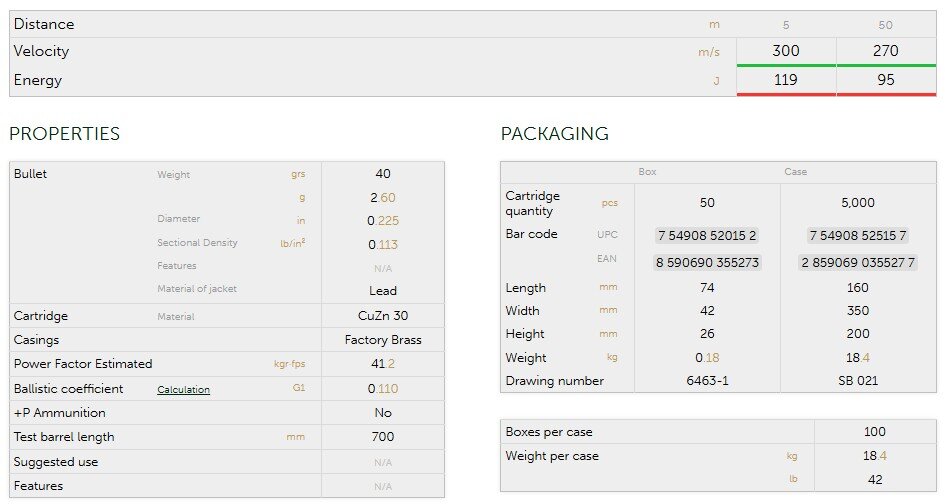Click the velocity value 270
Viewport: 945px width, 504px height.
(885, 51)
